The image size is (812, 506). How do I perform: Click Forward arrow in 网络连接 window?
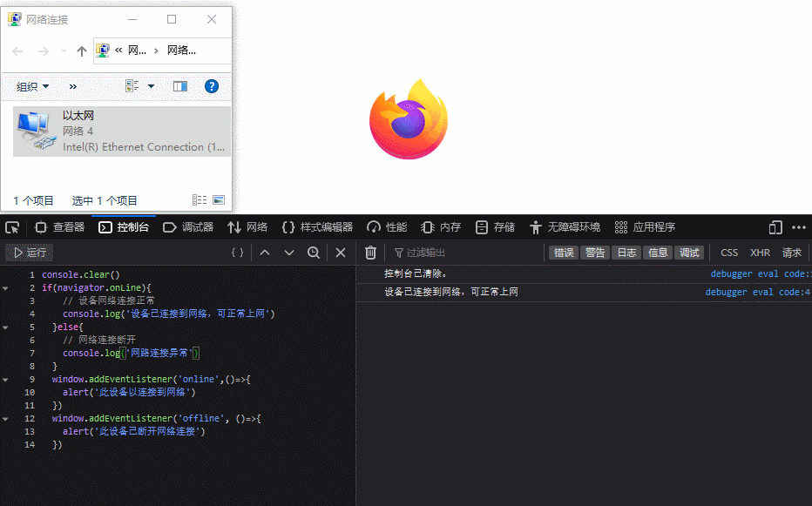(44, 51)
